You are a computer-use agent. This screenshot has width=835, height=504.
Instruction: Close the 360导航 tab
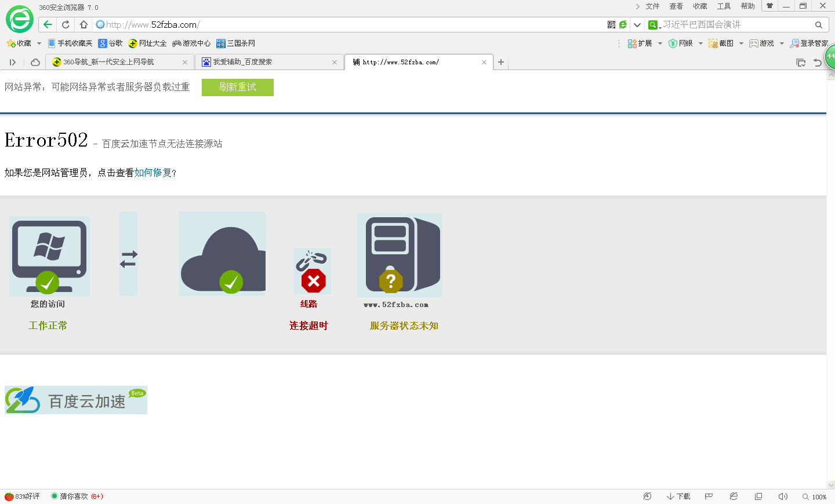coord(185,62)
